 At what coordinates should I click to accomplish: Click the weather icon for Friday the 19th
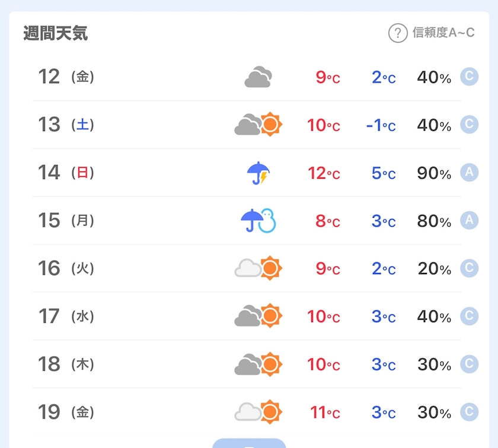[258, 411]
